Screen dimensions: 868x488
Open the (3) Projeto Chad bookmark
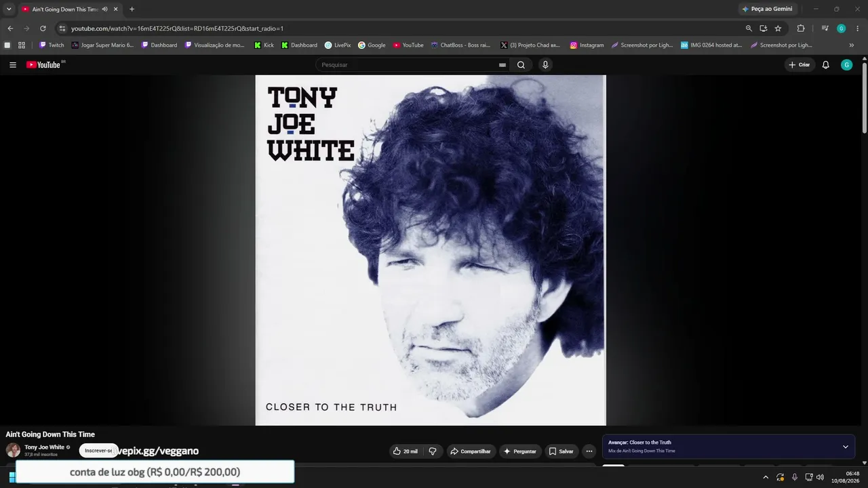(x=530, y=45)
